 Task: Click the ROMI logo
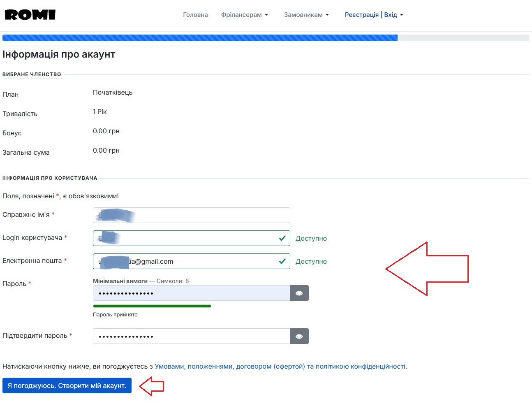(x=30, y=15)
